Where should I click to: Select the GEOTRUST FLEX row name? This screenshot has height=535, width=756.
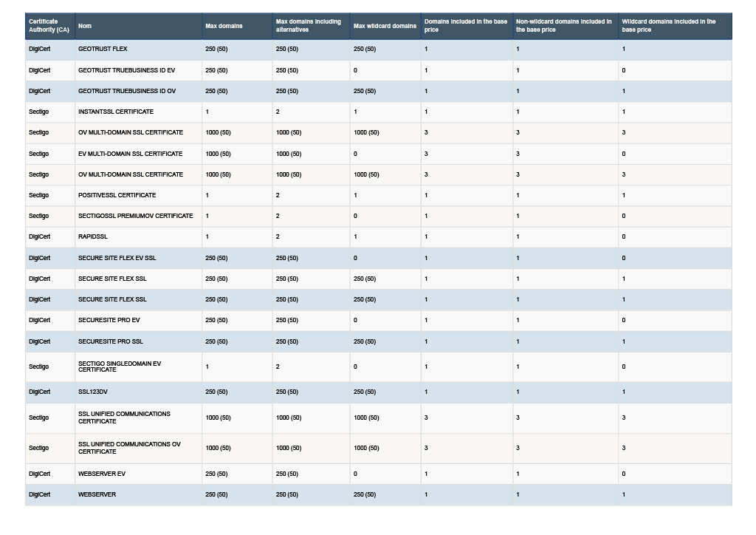coord(103,50)
